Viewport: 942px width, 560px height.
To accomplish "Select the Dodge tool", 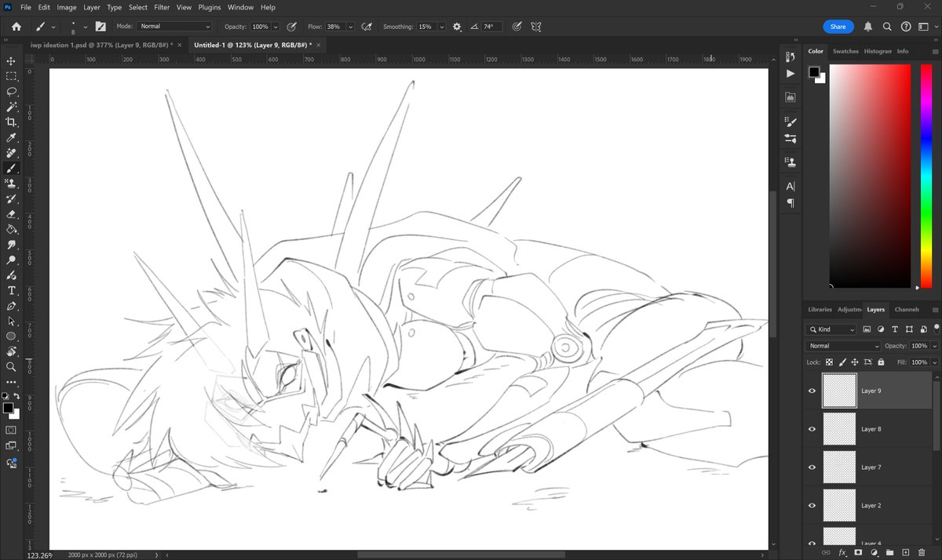I will [x=11, y=260].
